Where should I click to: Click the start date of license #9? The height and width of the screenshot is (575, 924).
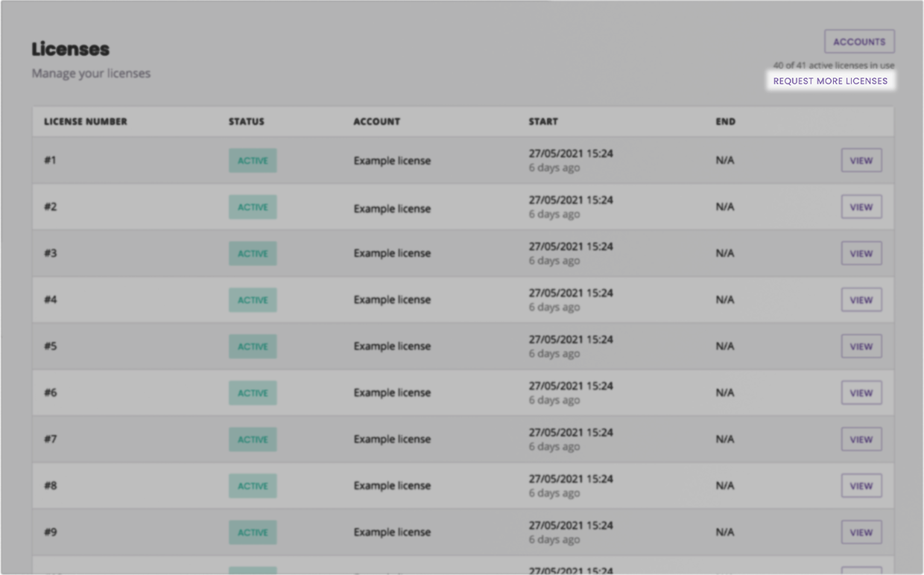(571, 526)
